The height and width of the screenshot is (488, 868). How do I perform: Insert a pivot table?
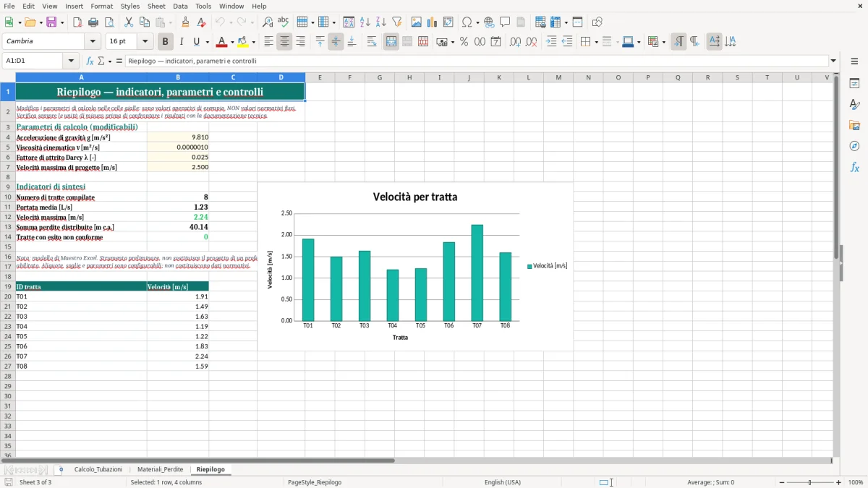coord(448,22)
